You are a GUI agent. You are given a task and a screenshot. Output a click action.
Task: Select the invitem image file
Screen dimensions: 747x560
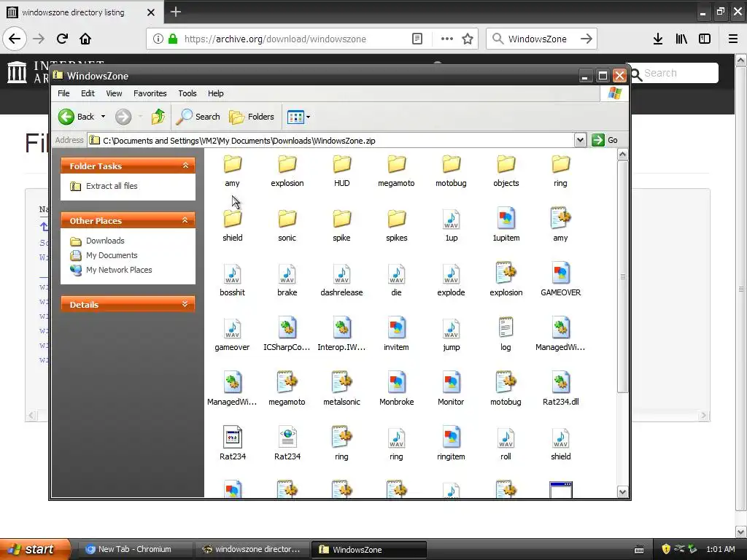pyautogui.click(x=396, y=335)
